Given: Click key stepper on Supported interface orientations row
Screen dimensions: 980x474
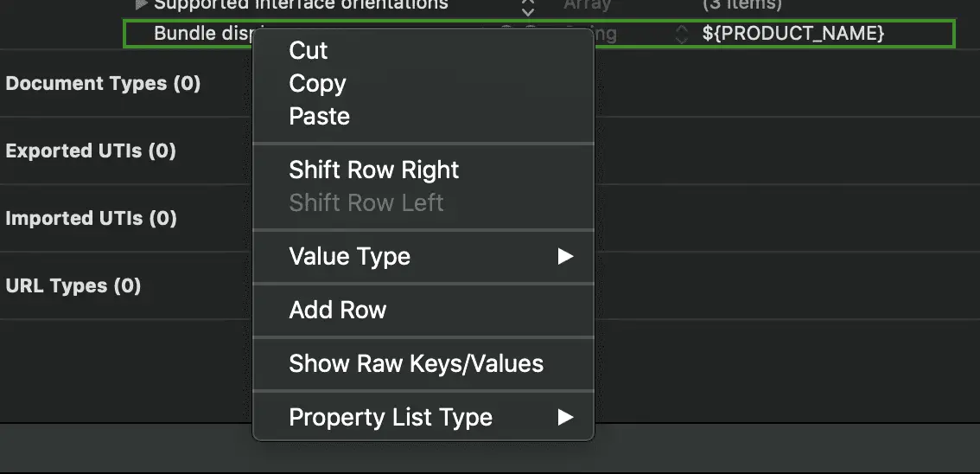Looking at the screenshot, I should tap(528, 7).
